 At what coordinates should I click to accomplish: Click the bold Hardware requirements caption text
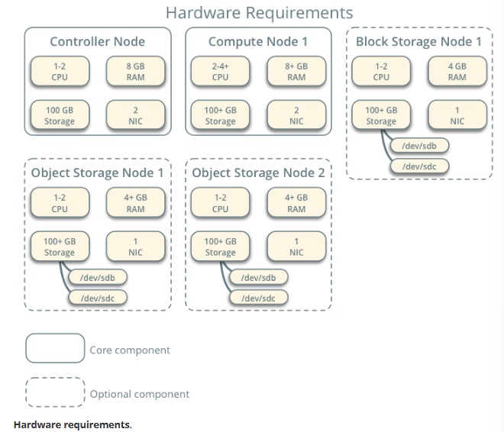73,424
